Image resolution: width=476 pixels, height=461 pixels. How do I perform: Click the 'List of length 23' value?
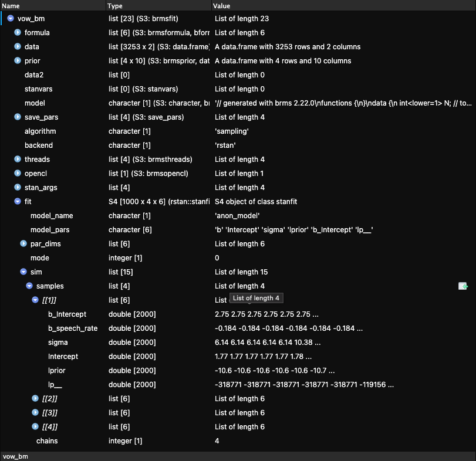click(242, 19)
